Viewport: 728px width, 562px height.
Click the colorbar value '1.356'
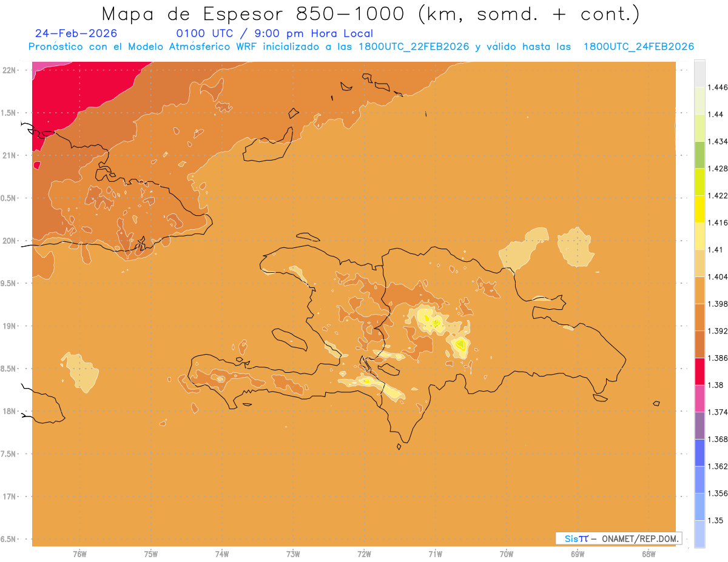click(x=718, y=493)
